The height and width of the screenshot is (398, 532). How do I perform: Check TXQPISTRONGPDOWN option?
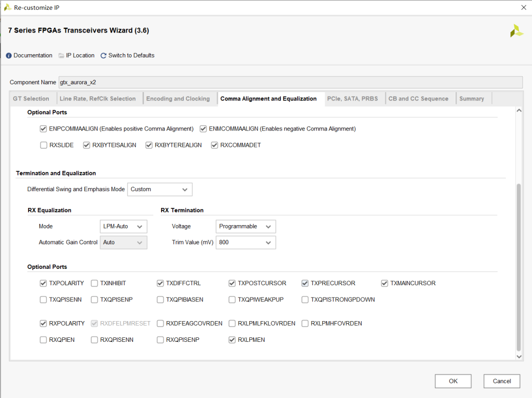click(x=305, y=299)
